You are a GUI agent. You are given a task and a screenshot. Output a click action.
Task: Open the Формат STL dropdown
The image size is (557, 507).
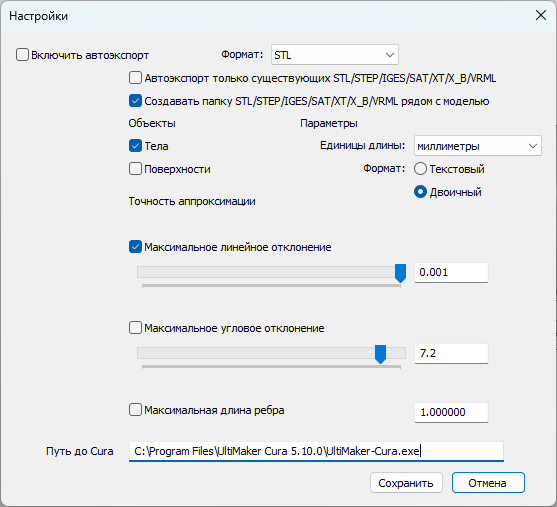(335, 55)
